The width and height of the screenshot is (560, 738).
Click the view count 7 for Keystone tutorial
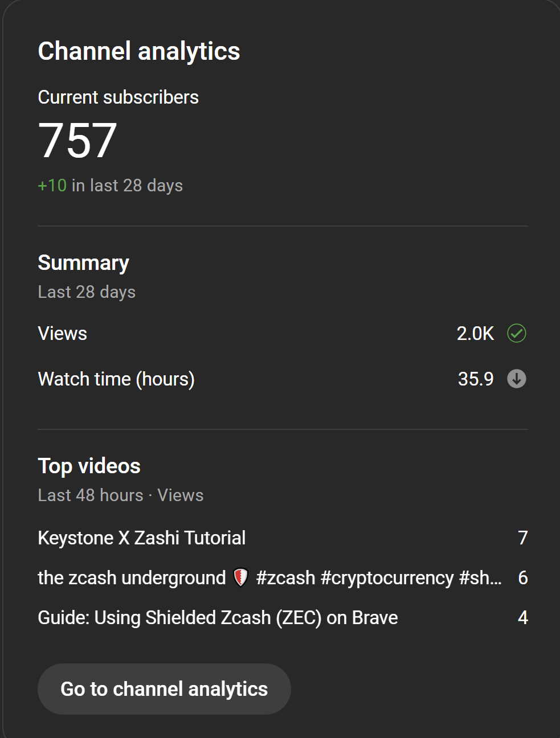click(x=523, y=538)
